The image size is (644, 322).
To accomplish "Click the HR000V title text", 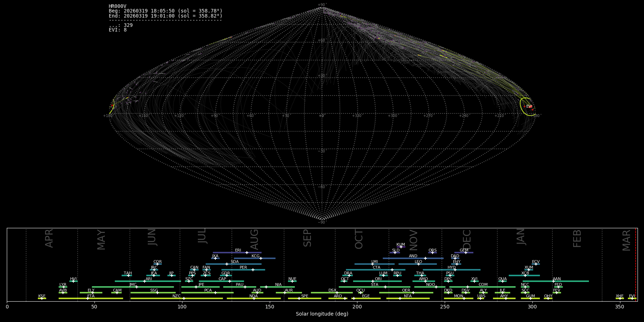I will pyautogui.click(x=117, y=6).
